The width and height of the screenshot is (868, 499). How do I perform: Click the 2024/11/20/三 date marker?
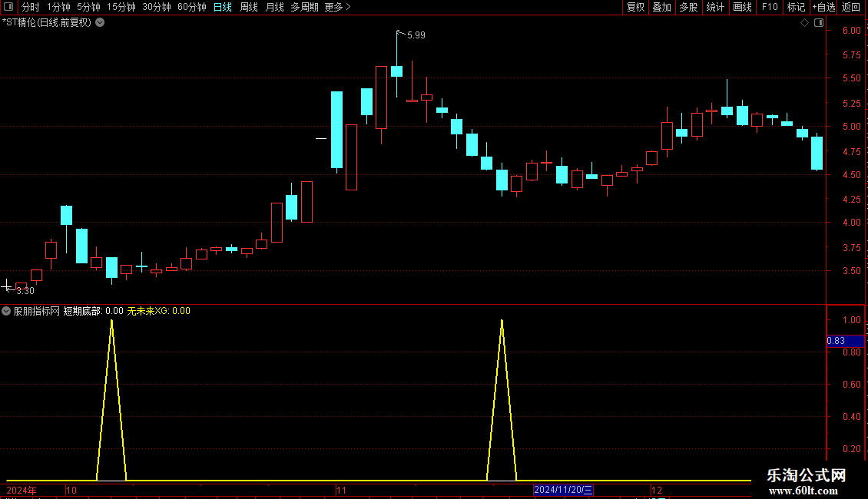tap(563, 490)
